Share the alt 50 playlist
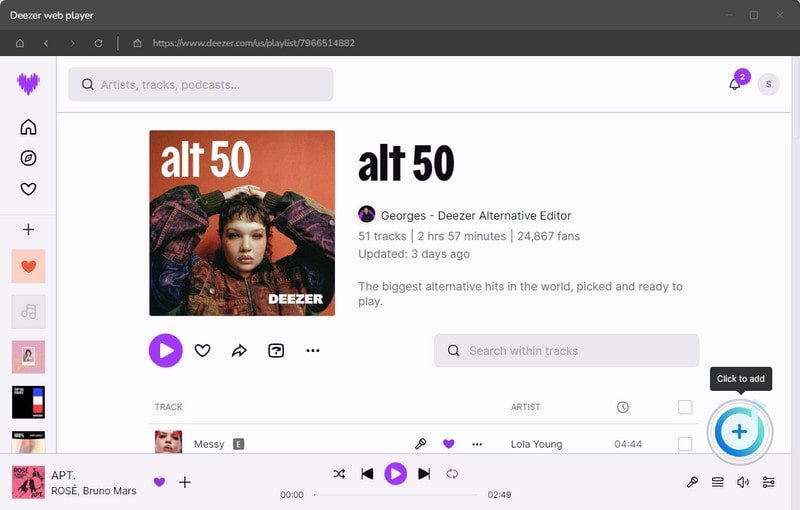Viewport: 800px width, 510px height. tap(239, 350)
